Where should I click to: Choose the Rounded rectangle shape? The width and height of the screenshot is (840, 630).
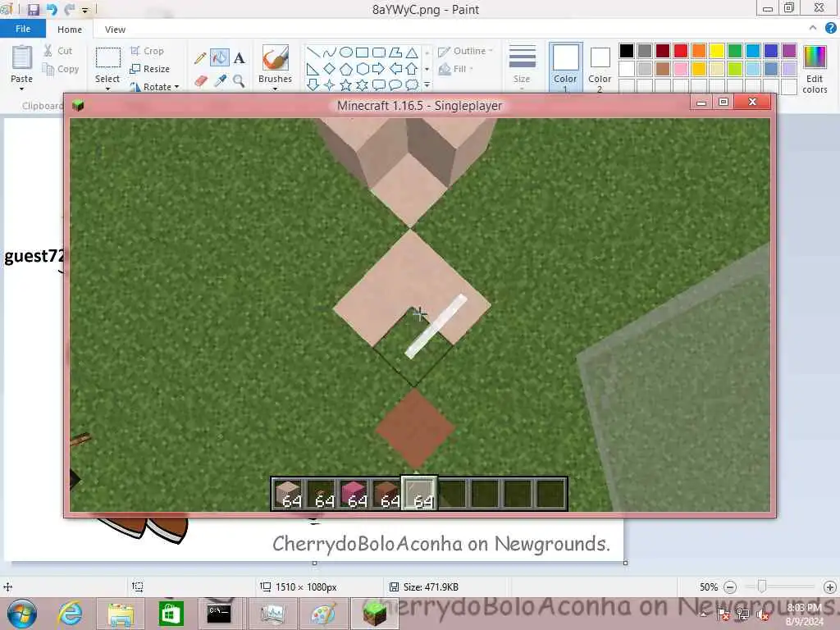(x=379, y=52)
